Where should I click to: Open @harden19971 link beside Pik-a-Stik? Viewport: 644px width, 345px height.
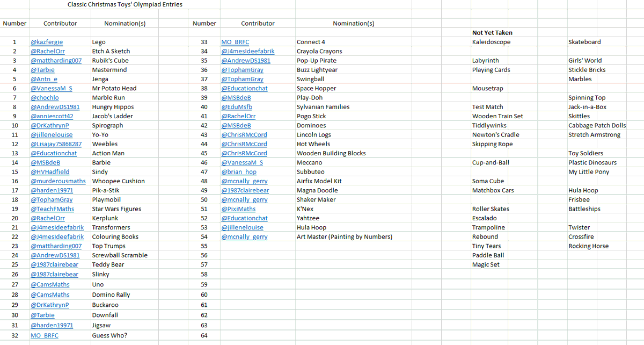[52, 190]
